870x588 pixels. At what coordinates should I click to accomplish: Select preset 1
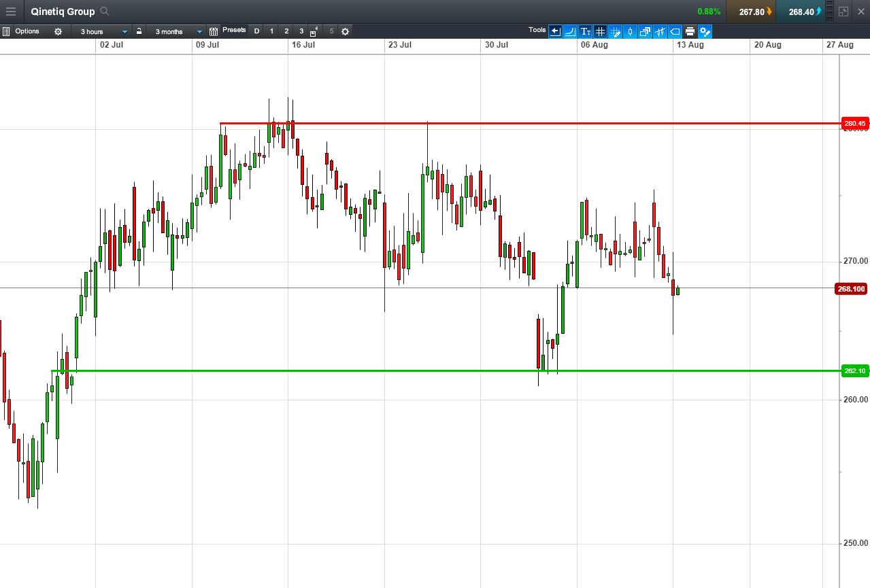tap(271, 31)
